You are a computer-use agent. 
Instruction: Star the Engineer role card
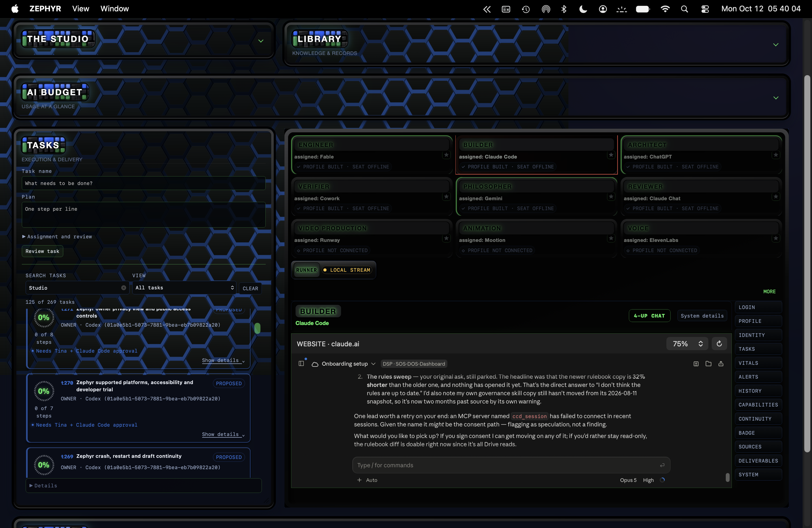pos(446,155)
